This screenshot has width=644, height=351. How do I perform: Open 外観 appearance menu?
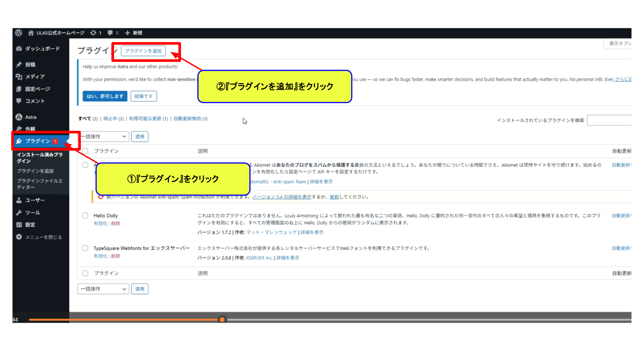(26, 129)
